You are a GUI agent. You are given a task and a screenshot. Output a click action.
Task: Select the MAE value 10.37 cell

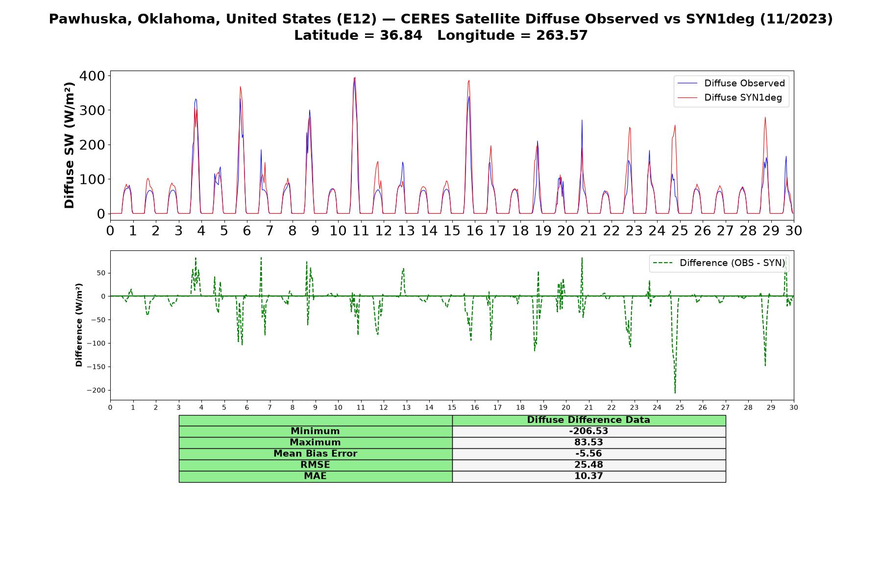pyautogui.click(x=588, y=476)
